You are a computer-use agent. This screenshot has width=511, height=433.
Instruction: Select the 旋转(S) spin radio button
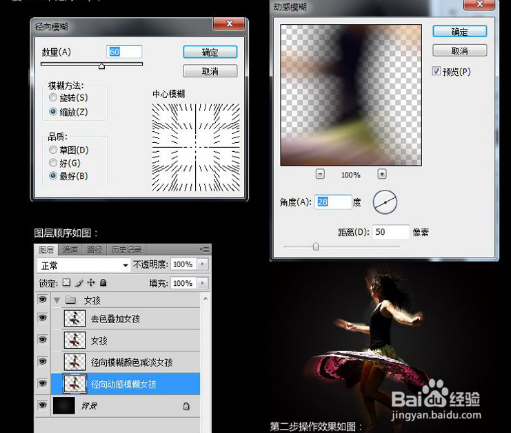pos(53,97)
